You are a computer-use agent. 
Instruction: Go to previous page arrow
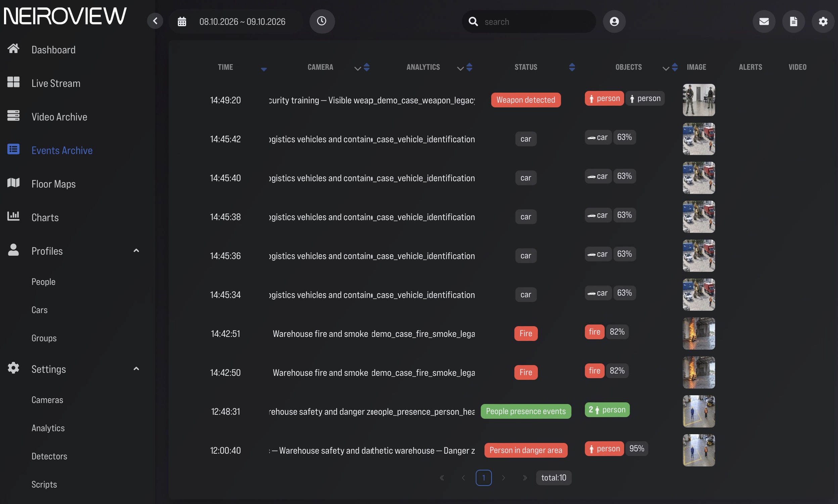[x=463, y=478]
